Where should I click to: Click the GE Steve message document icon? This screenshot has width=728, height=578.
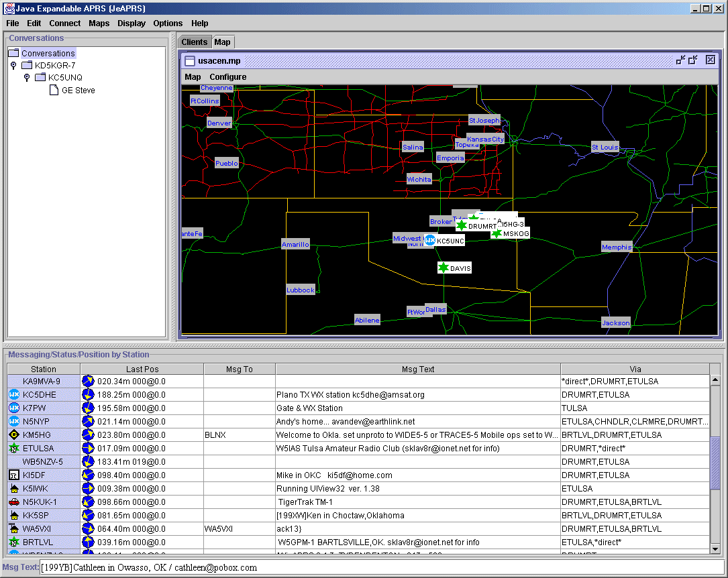coord(54,90)
